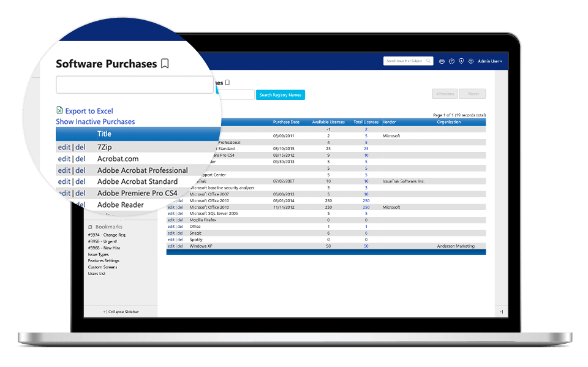Sort by the Organization column header
Viewport: 588px width, 367px height.
(449, 122)
